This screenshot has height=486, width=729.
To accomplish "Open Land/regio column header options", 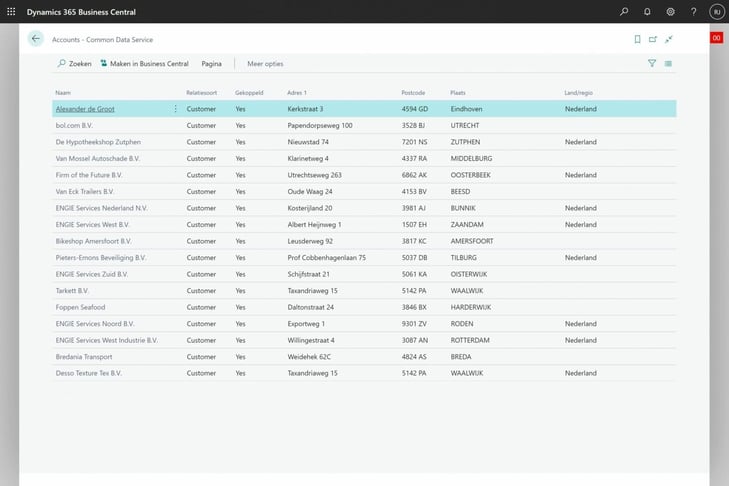I will [578, 93].
